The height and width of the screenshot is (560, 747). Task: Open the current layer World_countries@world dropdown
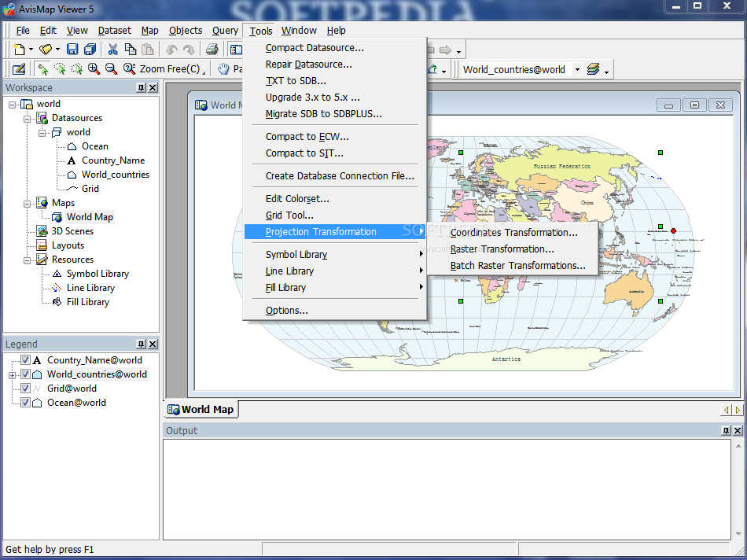tap(577, 69)
